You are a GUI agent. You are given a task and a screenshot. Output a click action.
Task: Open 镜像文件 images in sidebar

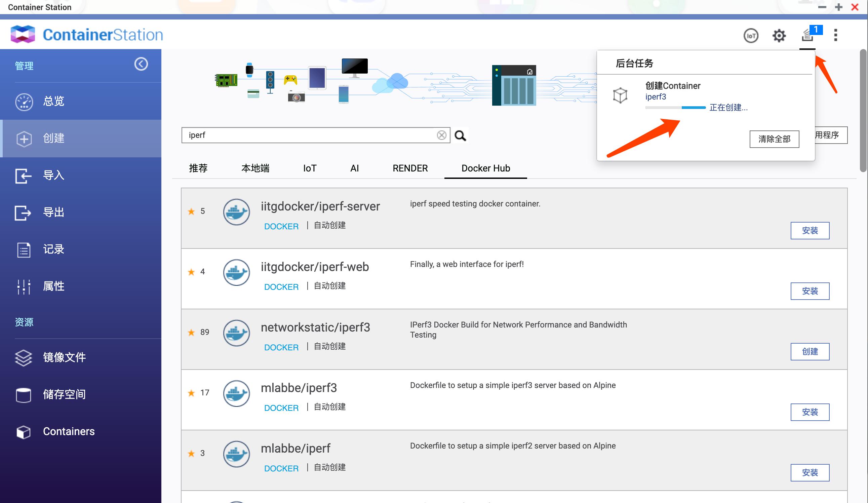click(x=64, y=358)
